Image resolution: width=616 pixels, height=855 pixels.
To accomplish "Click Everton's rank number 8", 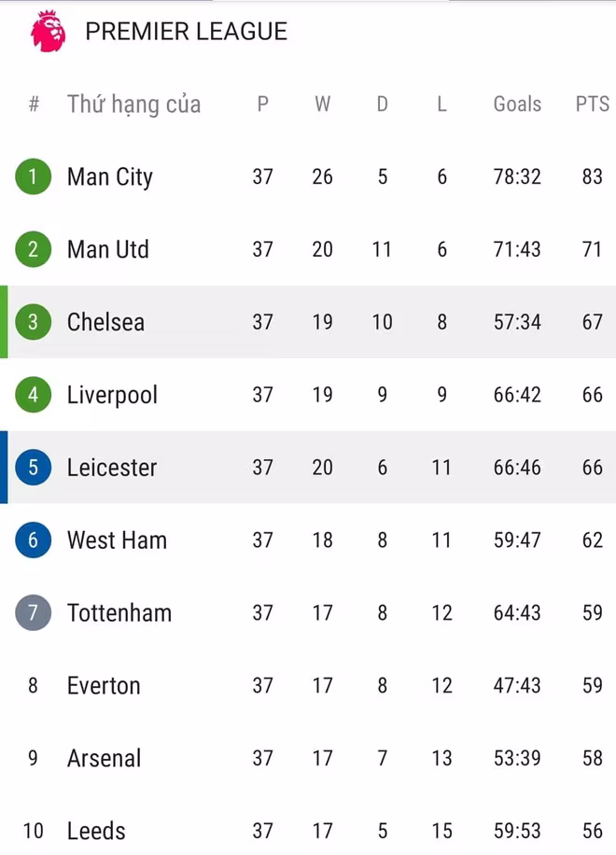I will pos(33,686).
